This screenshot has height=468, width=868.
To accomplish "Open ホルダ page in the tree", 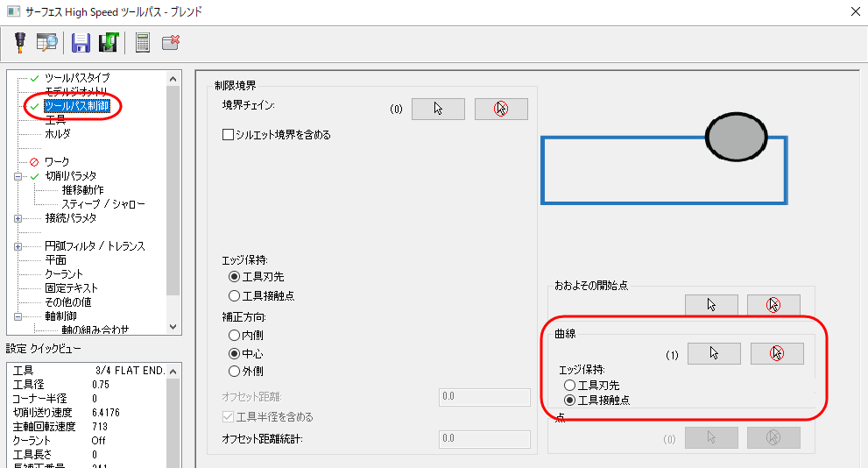I will coord(58,133).
